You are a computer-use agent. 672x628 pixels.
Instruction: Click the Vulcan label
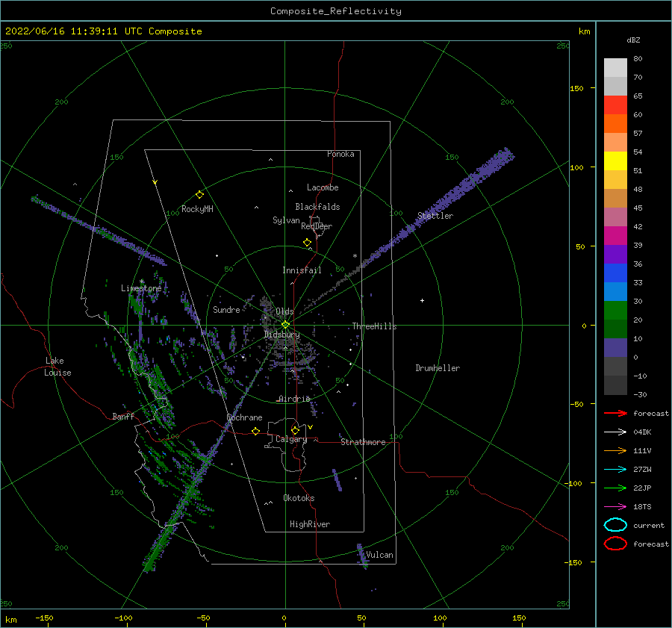(x=379, y=555)
